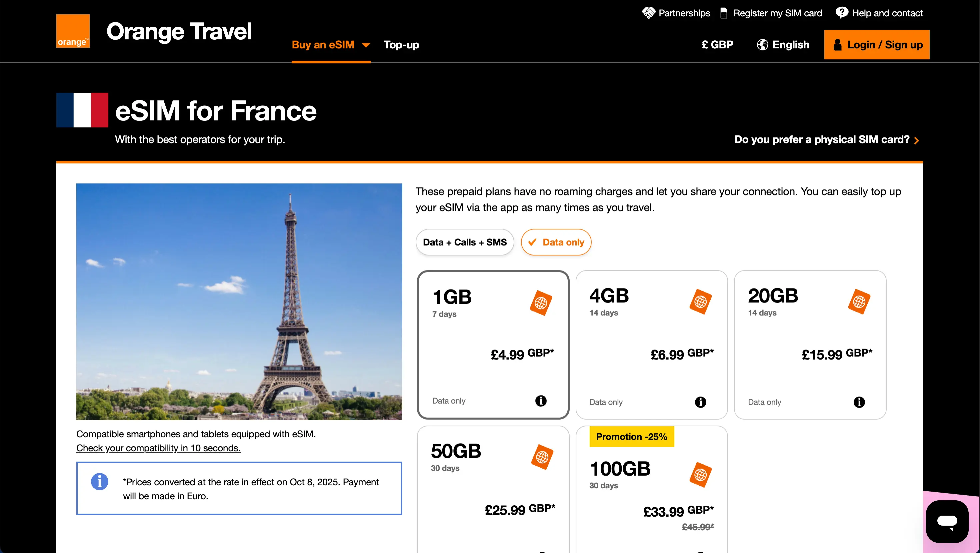Switch to the Top-up section
This screenshot has width=980, height=553.
[401, 45]
